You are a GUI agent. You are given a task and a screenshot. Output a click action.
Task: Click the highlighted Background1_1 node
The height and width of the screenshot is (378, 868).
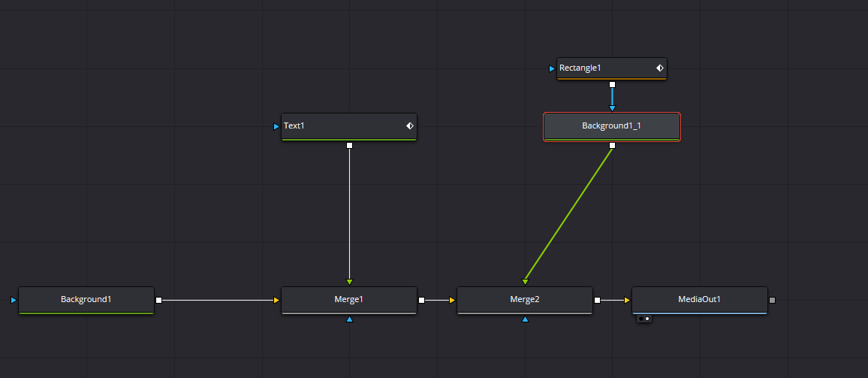[612, 127]
